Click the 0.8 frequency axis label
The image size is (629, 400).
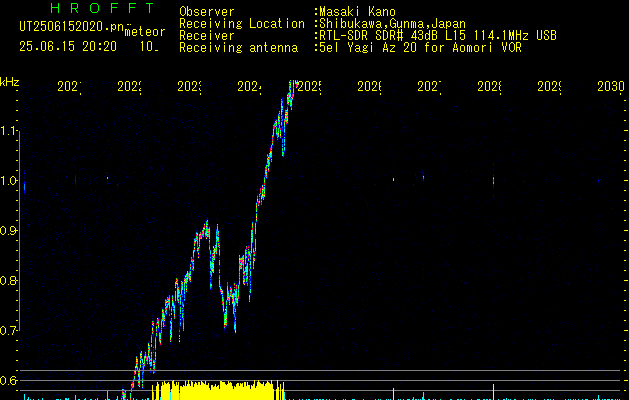tap(8, 280)
